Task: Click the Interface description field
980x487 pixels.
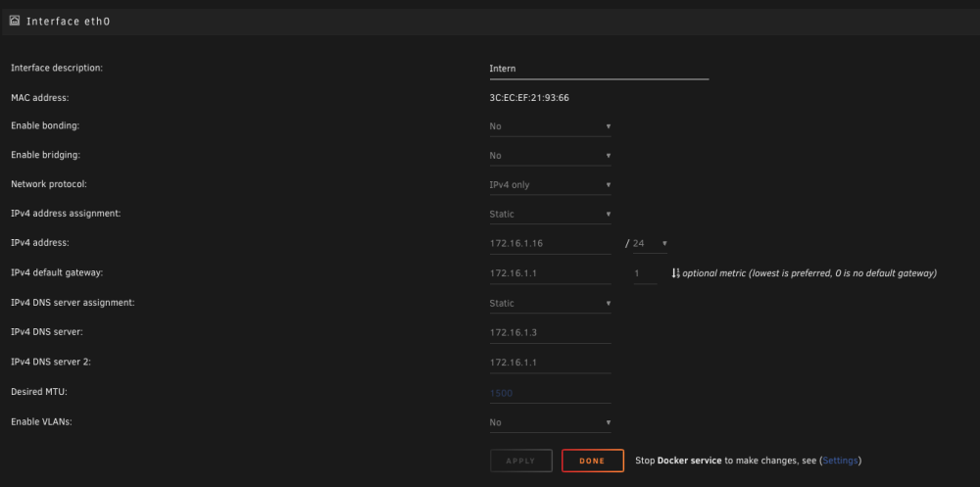Action: pyautogui.click(x=599, y=69)
